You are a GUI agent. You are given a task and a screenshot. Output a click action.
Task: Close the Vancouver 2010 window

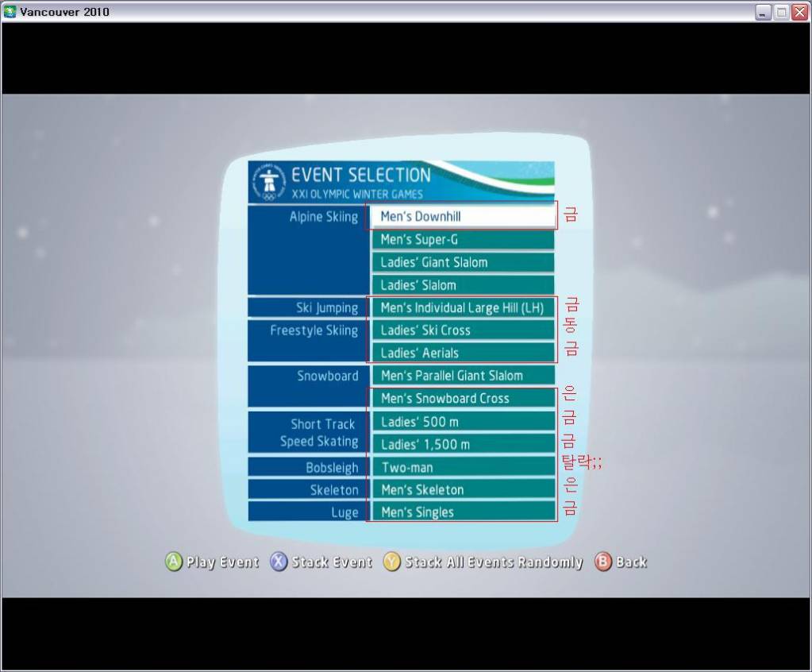pyautogui.click(x=799, y=12)
